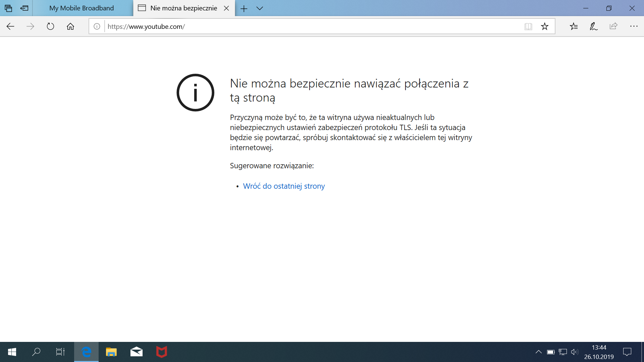Image resolution: width=644 pixels, height=362 pixels.
Task: Click the Add to favorites star
Action: [545, 26]
